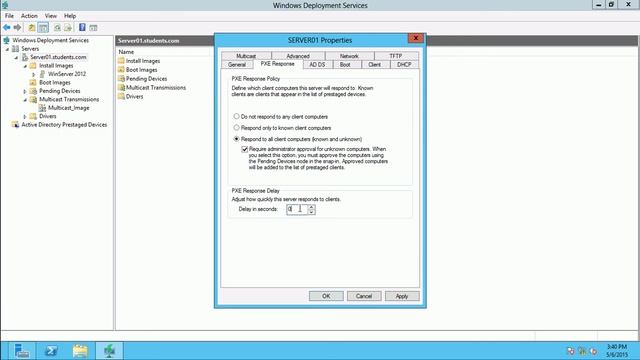This screenshot has height=360, width=640.
Task: Expand the WinServer 2012 tree node
Action: 33,74
